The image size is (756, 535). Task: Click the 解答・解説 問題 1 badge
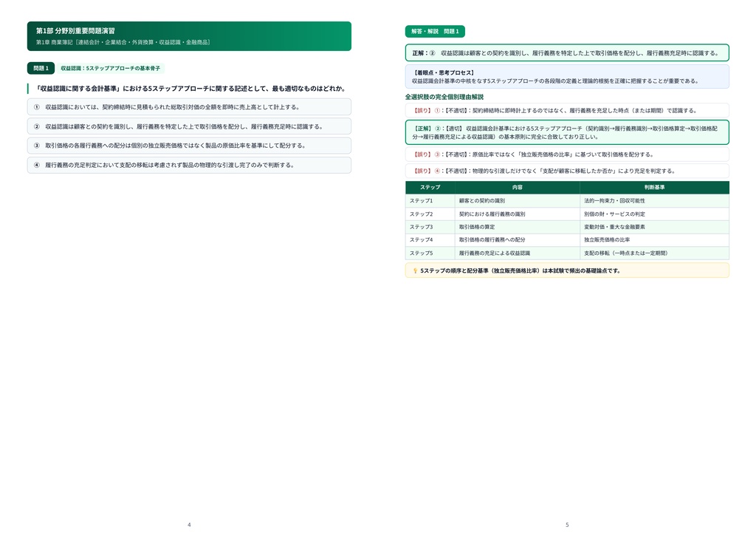click(435, 31)
